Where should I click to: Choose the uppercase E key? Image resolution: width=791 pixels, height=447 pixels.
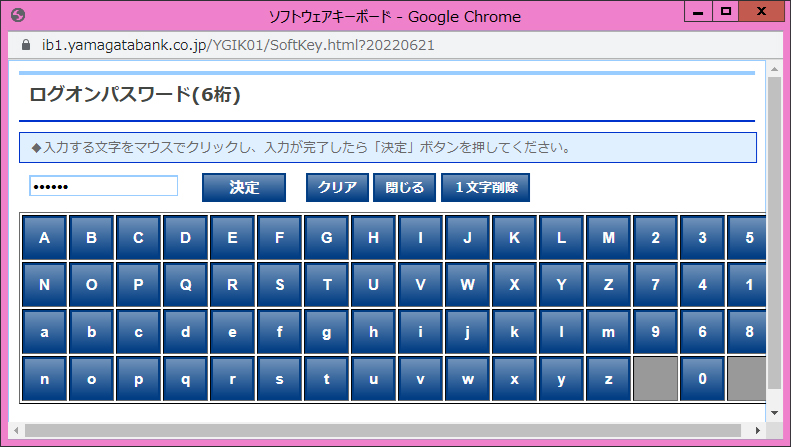[233, 238]
